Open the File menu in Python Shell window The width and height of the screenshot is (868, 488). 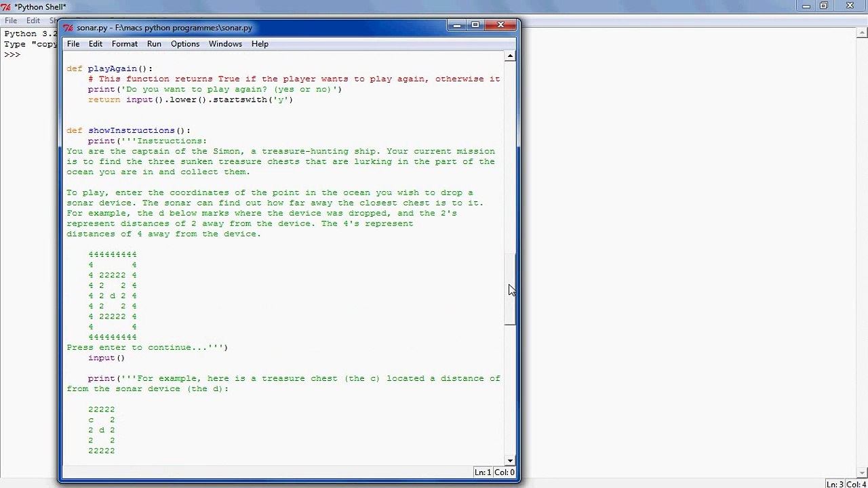(11, 20)
